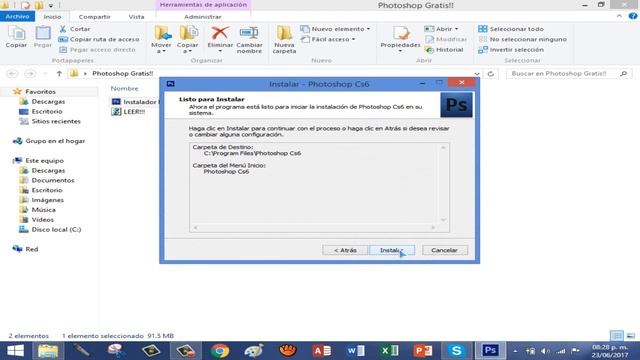Click the Explorer help question mark icon
This screenshot has width=640, height=360.
633,16
